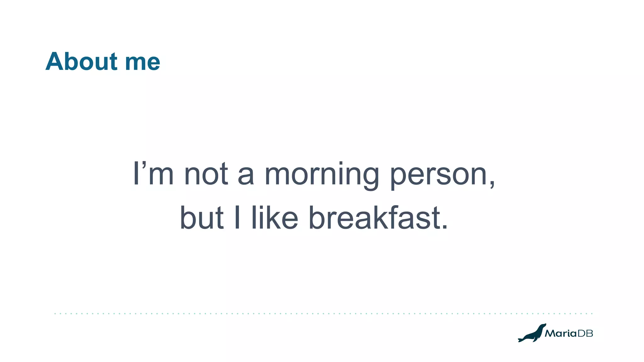The image size is (644, 362).
Task: Click the word "like" in the second line
Action: coord(275,217)
